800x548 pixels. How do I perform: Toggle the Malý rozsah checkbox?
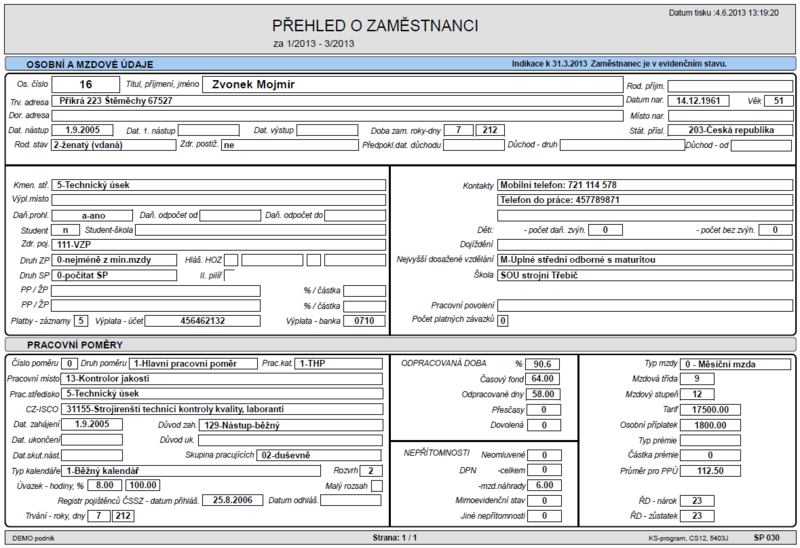tap(377, 486)
